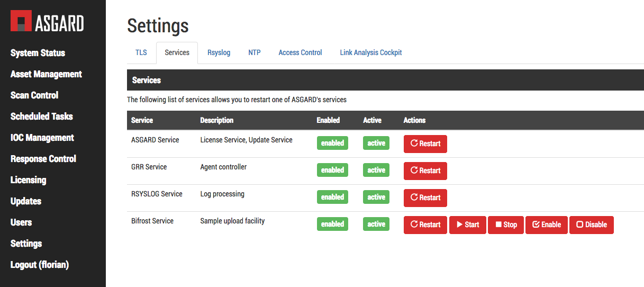The height and width of the screenshot is (287, 644).
Task: Log out of the florian account
Action: [x=40, y=265]
